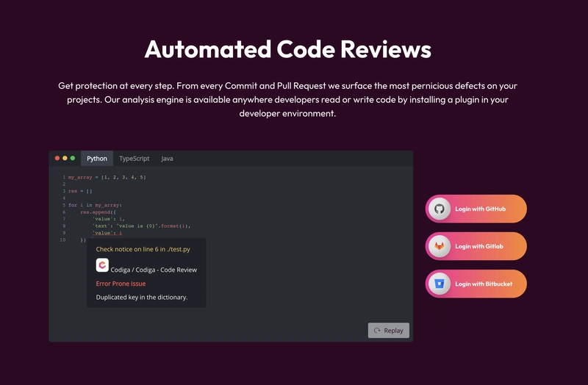The width and height of the screenshot is (588, 385).
Task: Click the 'Automated Code Reviews' heading
Action: (288, 49)
